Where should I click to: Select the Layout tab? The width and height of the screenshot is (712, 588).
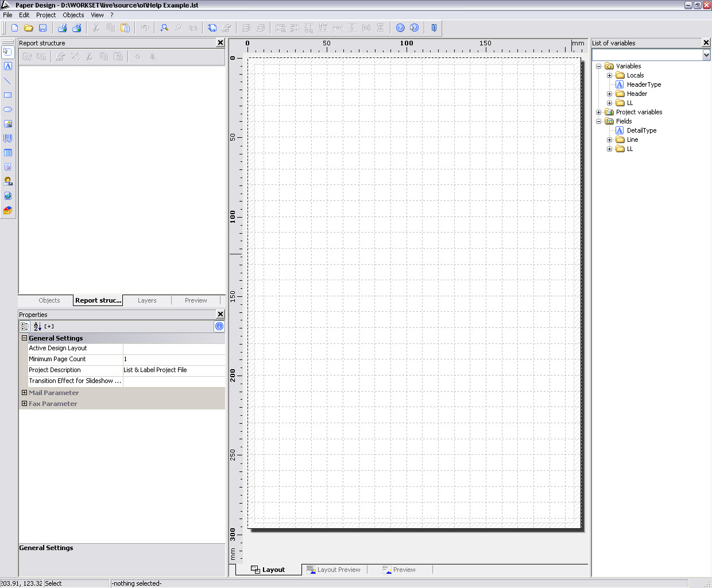[x=268, y=570]
